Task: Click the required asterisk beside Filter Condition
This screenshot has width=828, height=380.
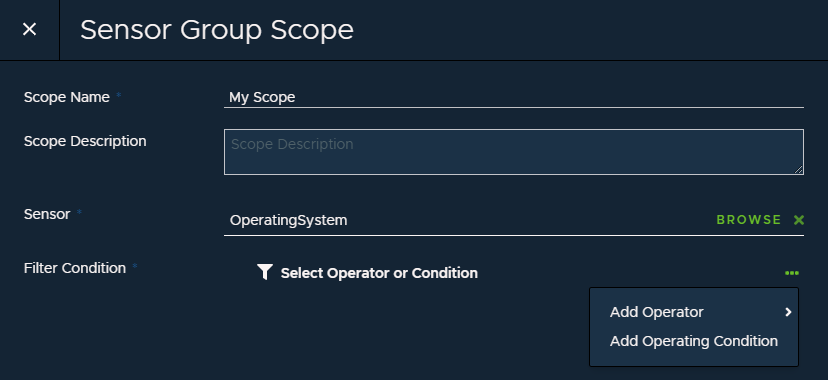Action: [x=135, y=266]
